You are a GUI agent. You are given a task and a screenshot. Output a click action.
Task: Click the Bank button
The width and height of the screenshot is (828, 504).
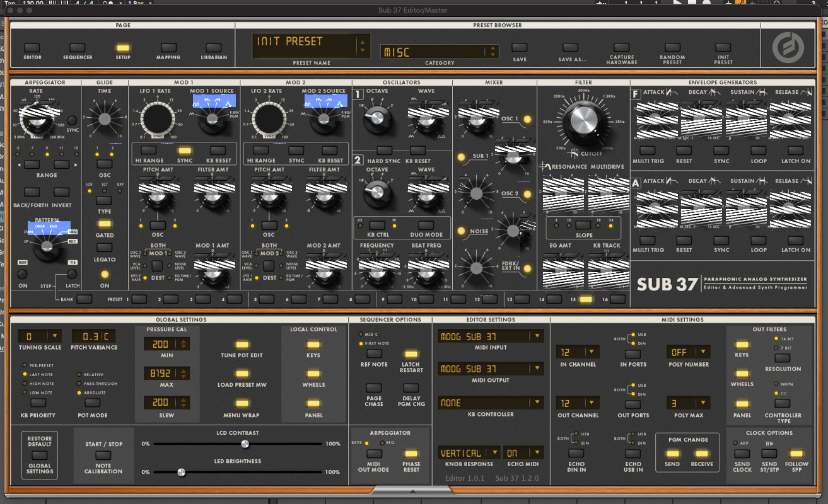point(85,299)
